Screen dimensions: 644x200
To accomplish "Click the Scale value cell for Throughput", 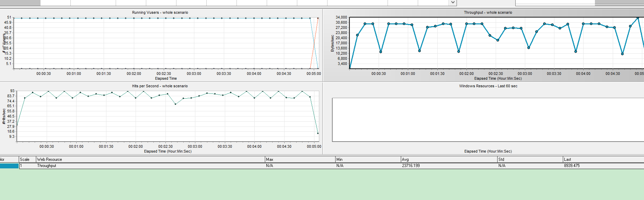I will (x=27, y=166).
